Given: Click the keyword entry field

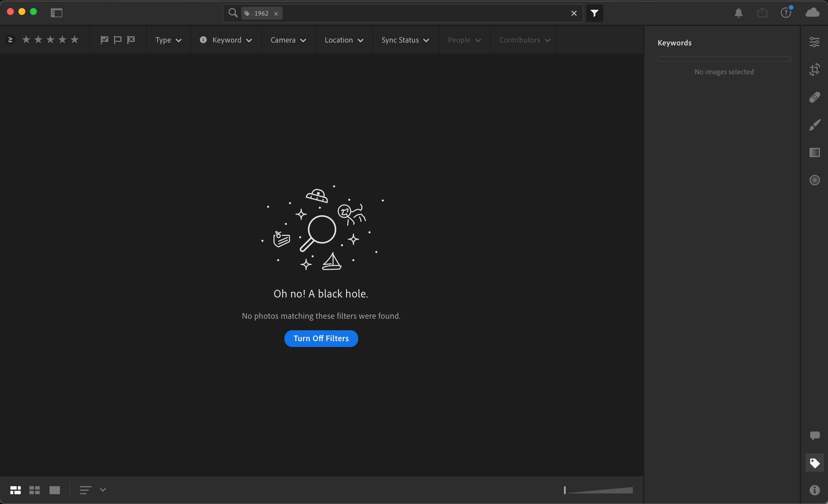Looking at the screenshot, I should (724, 59).
